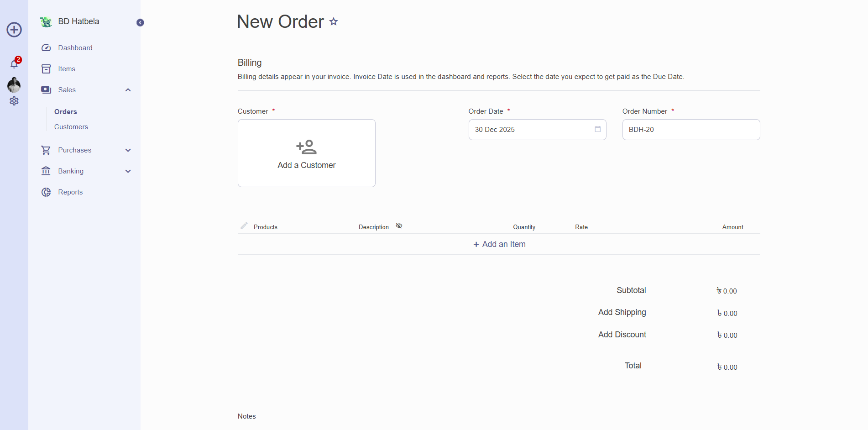The width and height of the screenshot is (868, 430).
Task: Click Add Discount
Action: [622, 335]
